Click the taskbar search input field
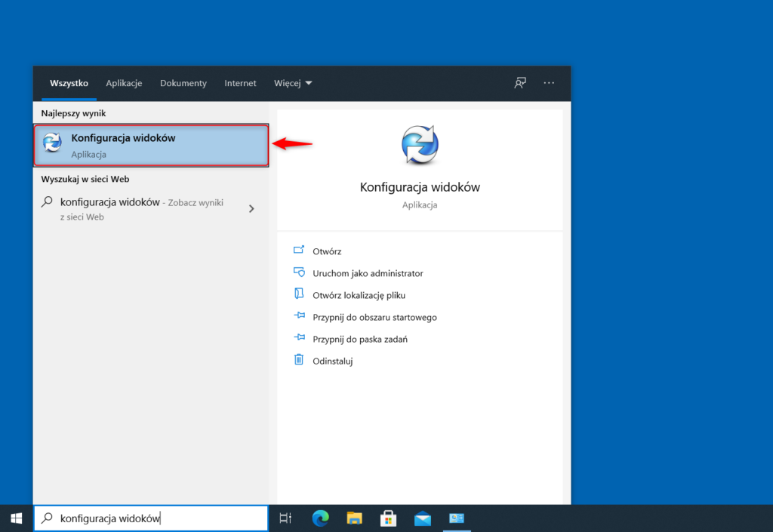The image size is (773, 532). [x=151, y=518]
